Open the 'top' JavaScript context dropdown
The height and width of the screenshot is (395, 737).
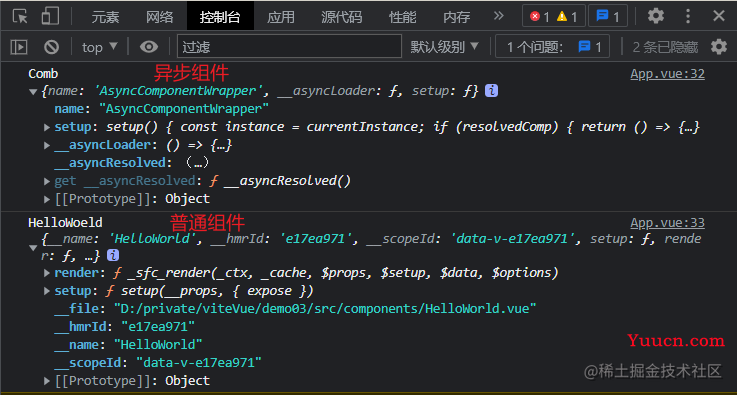click(99, 47)
